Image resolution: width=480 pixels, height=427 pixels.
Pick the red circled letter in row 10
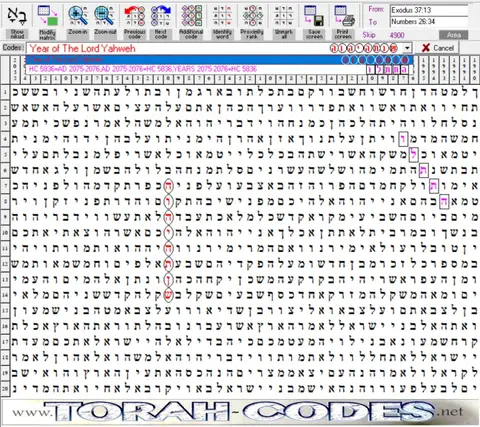(x=168, y=233)
